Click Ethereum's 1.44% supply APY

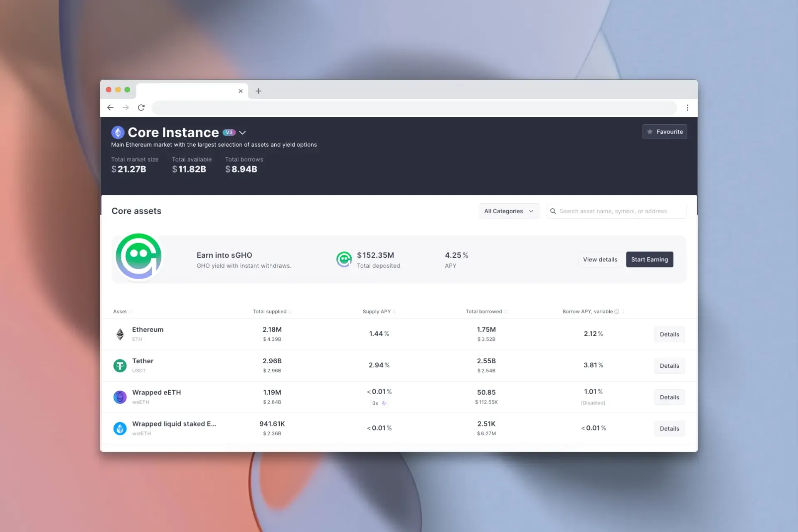(x=379, y=334)
